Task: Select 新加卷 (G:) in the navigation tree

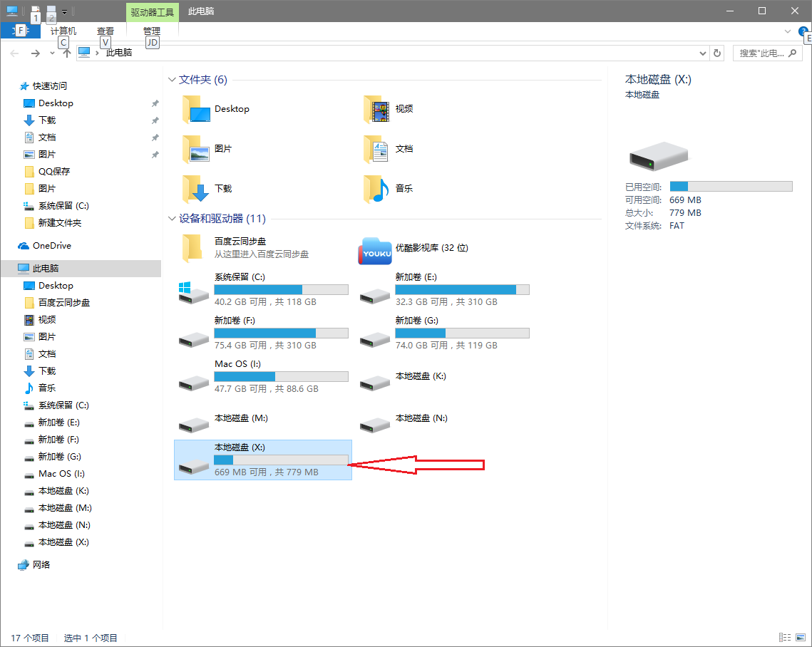Action: (x=53, y=457)
